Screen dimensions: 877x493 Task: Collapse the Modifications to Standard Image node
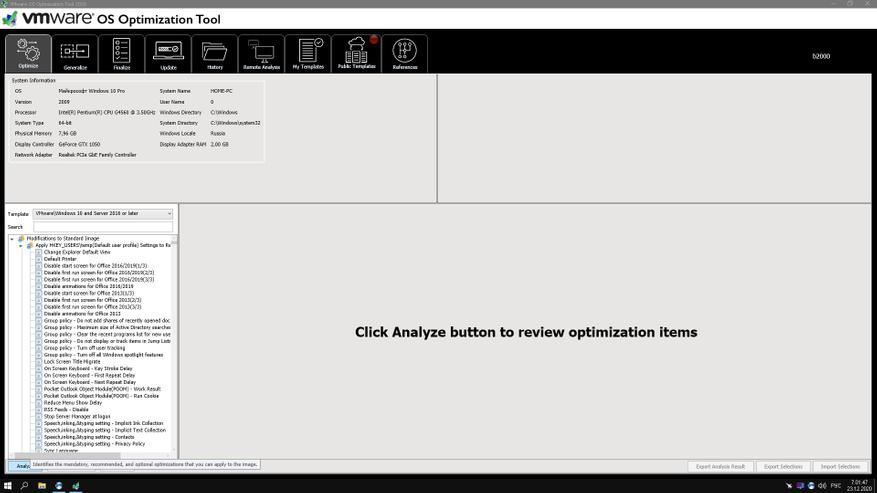point(12,239)
